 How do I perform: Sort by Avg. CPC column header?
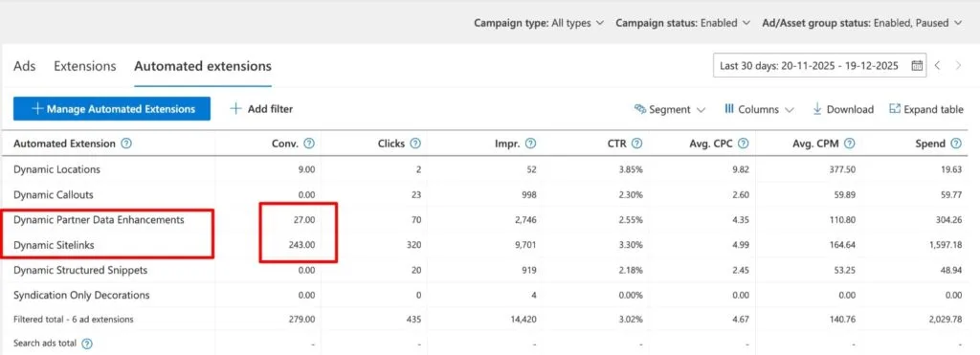pos(711,144)
